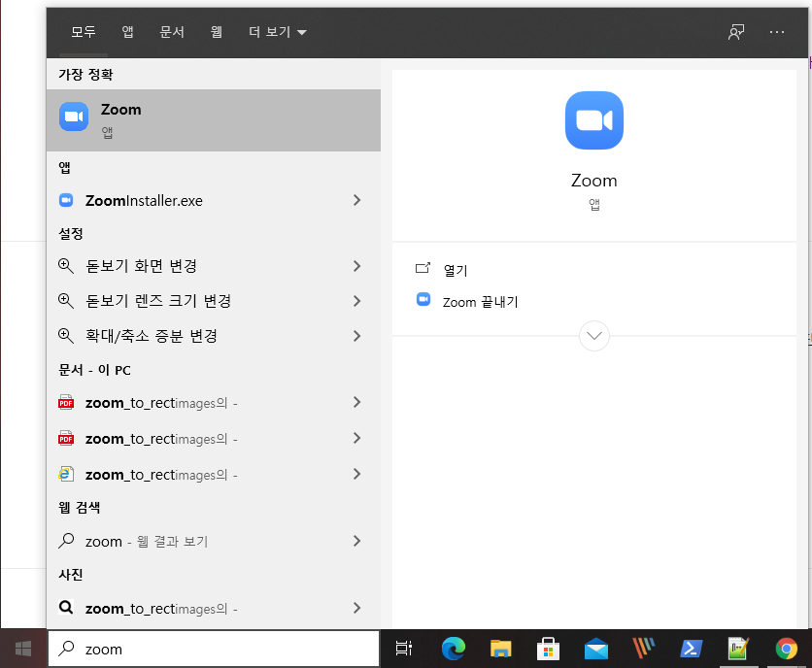
Task: Click the large Zoom app icon in preview
Action: pos(594,120)
